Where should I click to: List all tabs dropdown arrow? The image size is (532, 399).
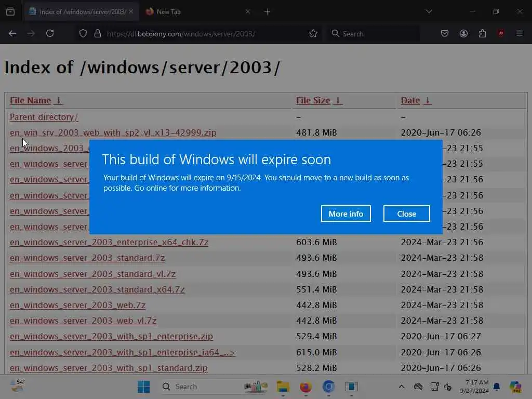pos(429,11)
